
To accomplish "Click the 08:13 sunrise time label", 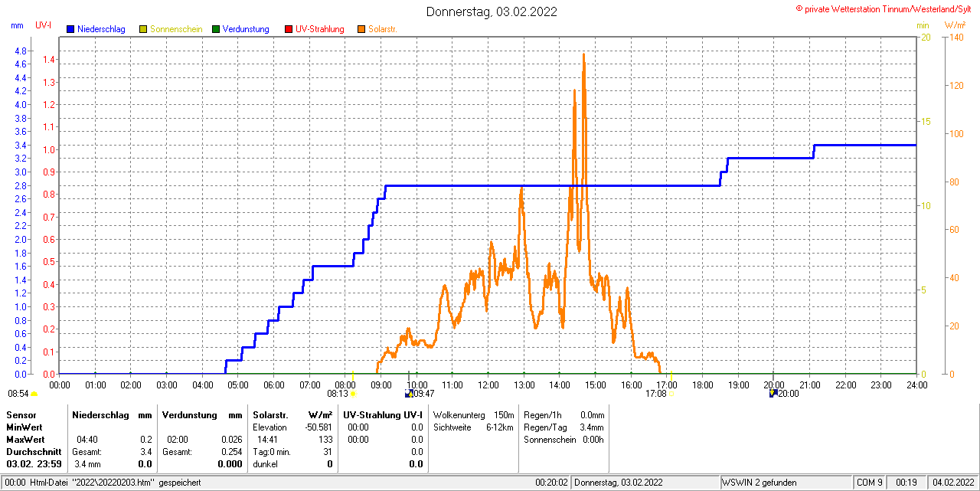I will click(x=338, y=394).
